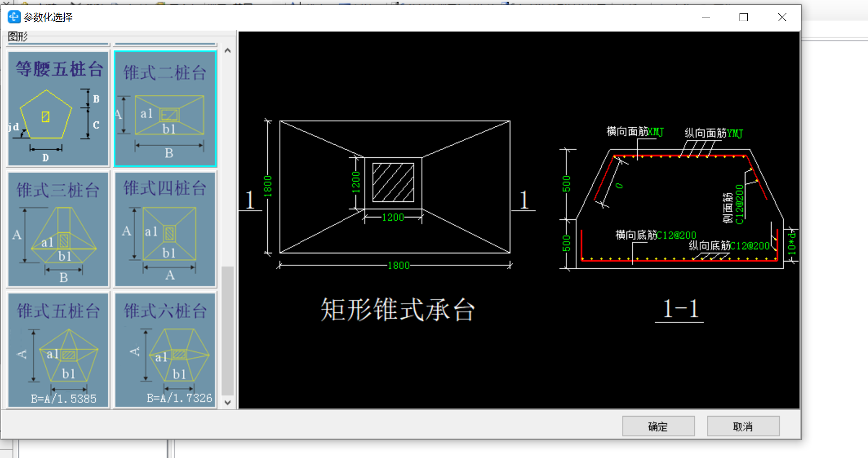
Task: Click the shape list scrollbar thumb
Action: [x=227, y=331]
